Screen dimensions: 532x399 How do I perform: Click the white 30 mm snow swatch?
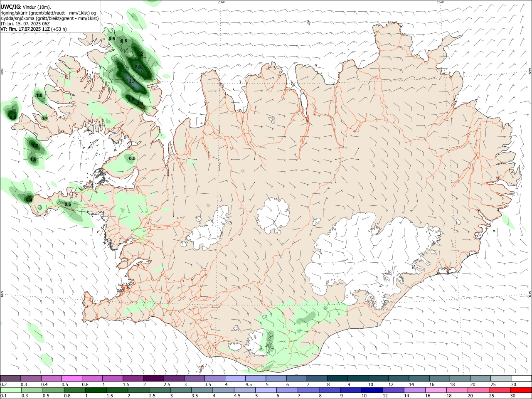521,379
